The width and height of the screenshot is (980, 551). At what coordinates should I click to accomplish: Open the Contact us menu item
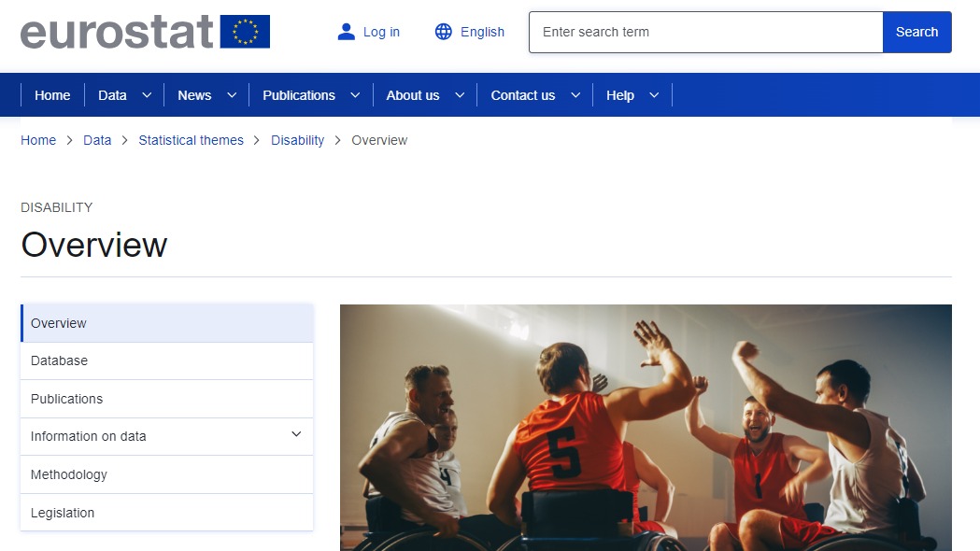(x=522, y=95)
